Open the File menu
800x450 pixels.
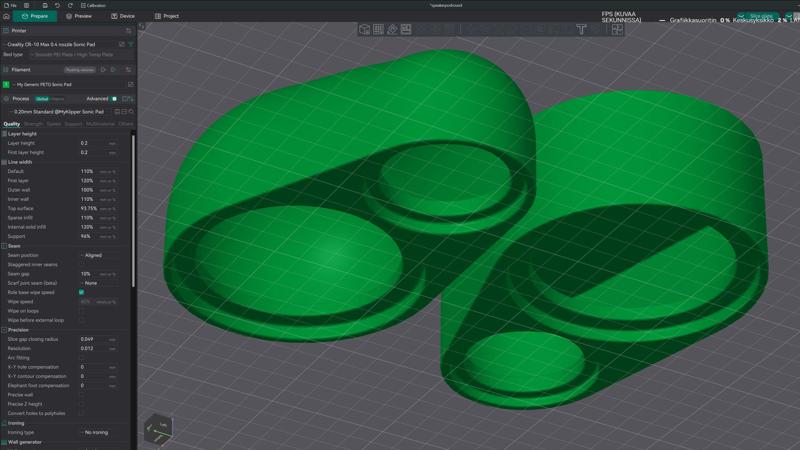pos(10,5)
